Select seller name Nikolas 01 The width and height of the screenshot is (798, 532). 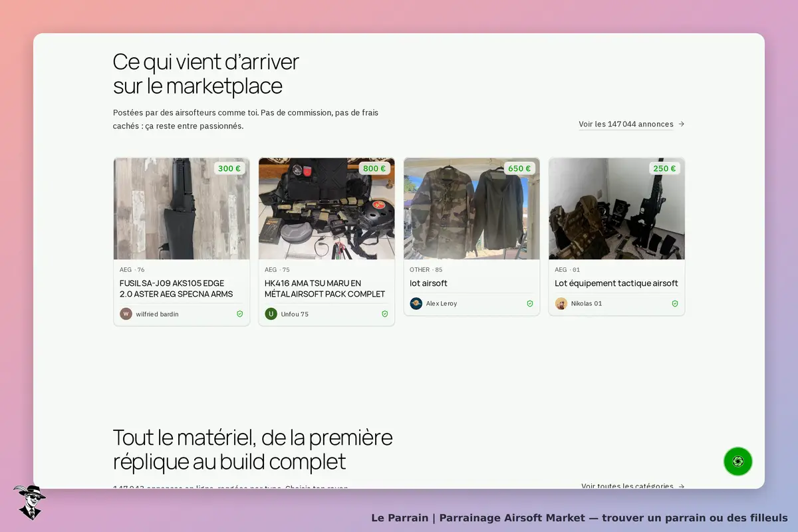(587, 303)
